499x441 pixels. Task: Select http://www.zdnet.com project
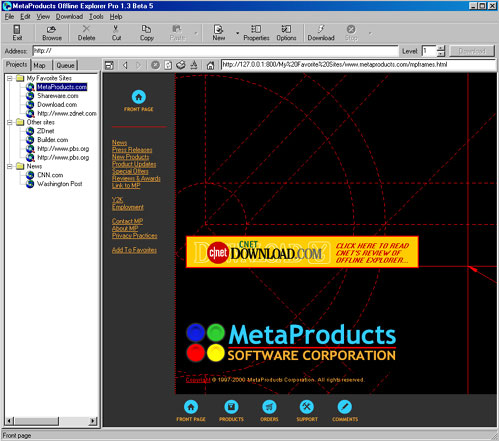pyautogui.click(x=67, y=113)
